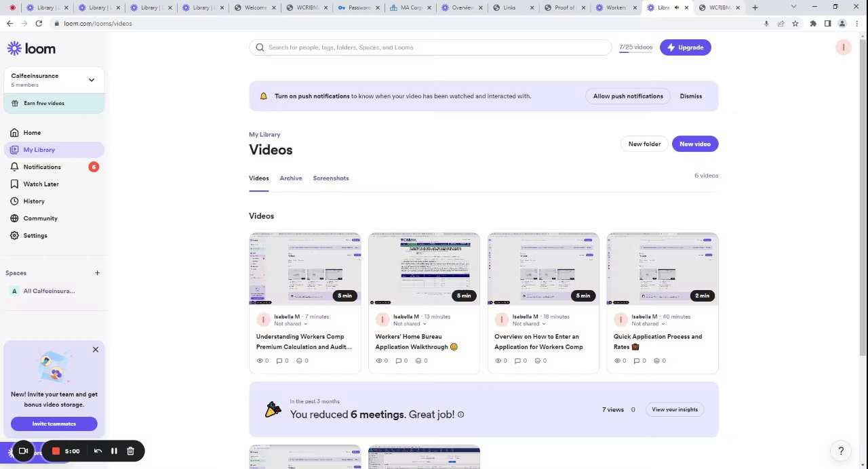Expand Not shared dropdown on 18 minutes video
This screenshot has height=469, width=868.
point(529,324)
